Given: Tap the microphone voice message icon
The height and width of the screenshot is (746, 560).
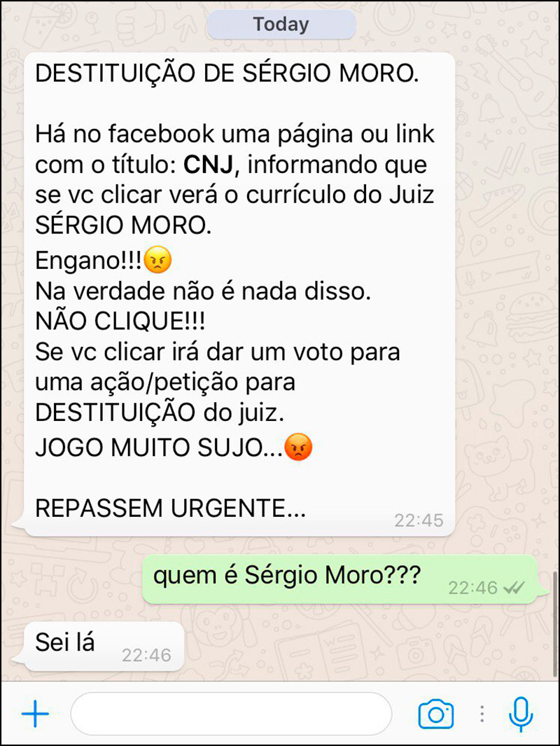Looking at the screenshot, I should (x=521, y=714).
